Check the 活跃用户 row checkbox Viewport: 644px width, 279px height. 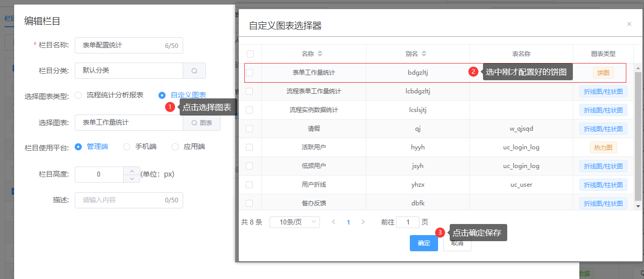249,147
